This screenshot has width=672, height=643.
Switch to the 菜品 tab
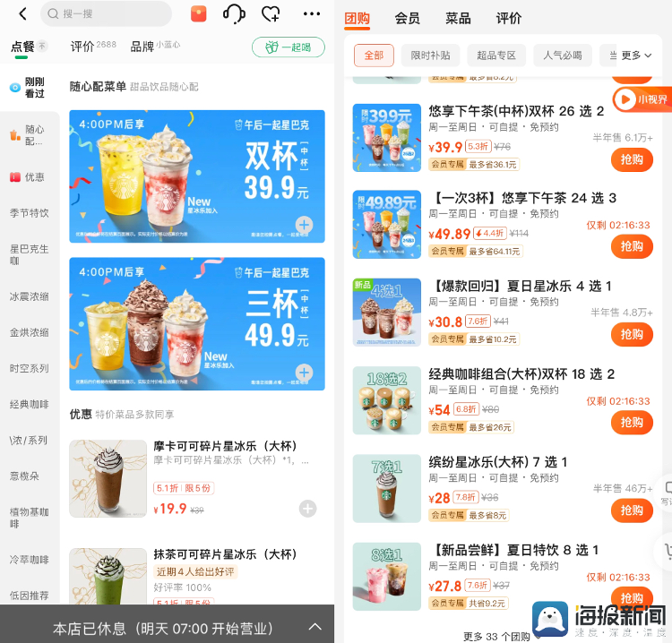[458, 19]
